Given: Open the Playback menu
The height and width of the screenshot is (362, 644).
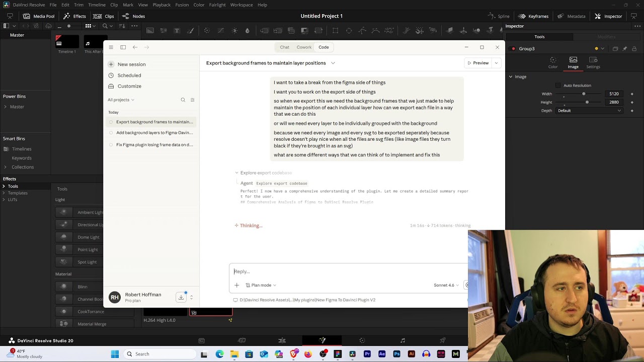Looking at the screenshot, I should pyautogui.click(x=162, y=5).
